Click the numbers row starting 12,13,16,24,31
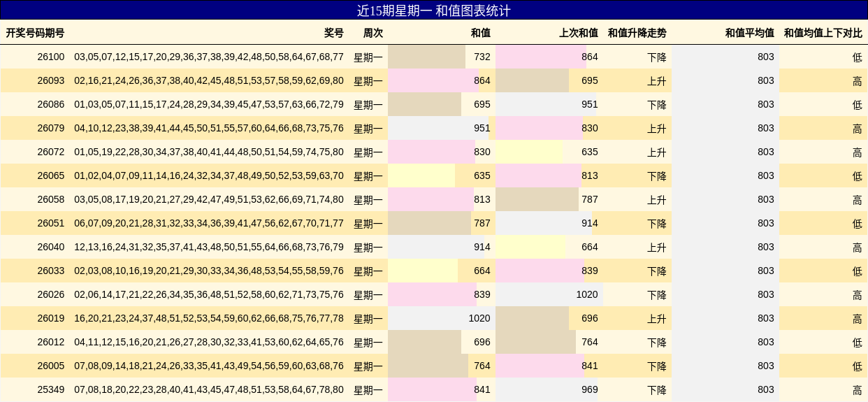Viewport: 868px width, 402px height. 209,247
